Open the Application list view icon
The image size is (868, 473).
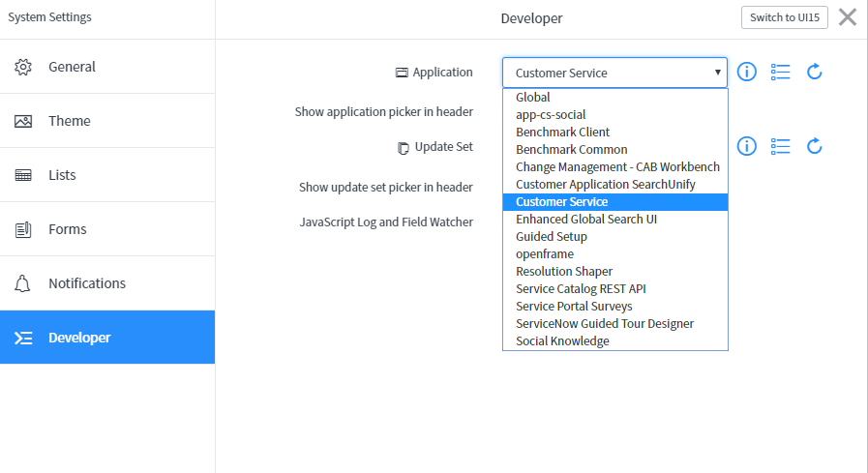(x=781, y=72)
